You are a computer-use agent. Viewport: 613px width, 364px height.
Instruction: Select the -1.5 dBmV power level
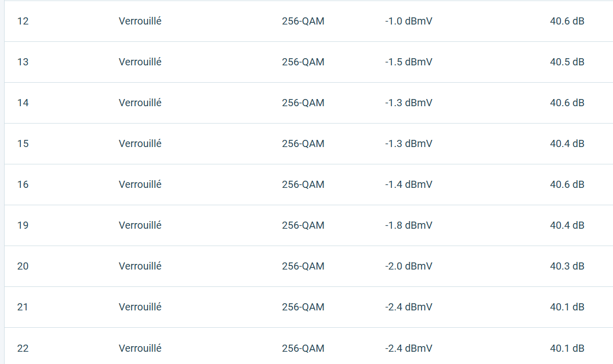408,62
